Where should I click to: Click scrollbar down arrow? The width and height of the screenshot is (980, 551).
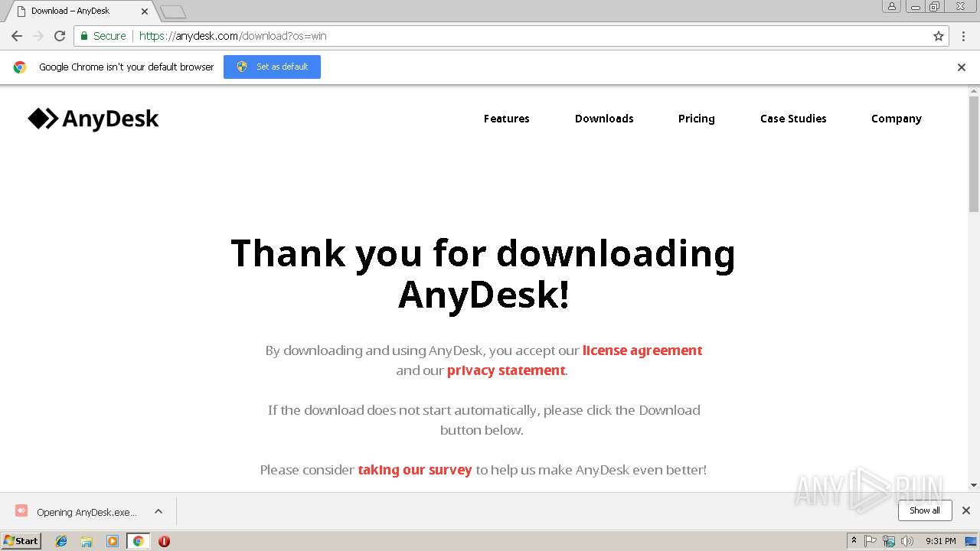click(974, 485)
